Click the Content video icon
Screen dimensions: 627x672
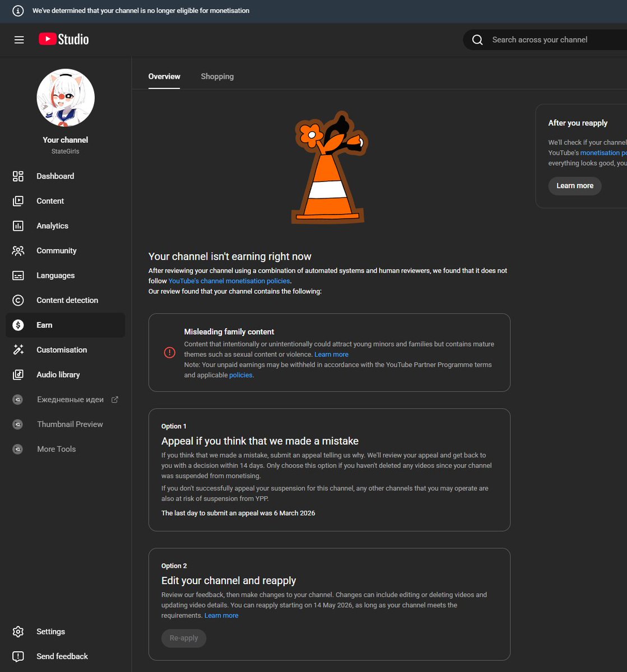click(18, 201)
